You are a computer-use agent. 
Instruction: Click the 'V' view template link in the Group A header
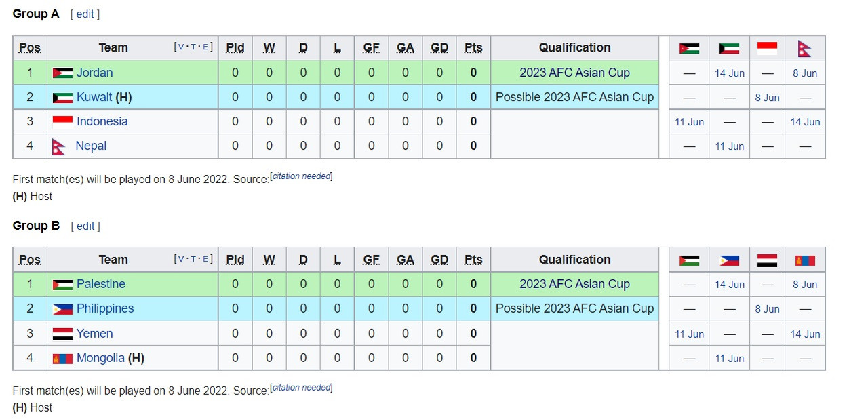(180, 47)
